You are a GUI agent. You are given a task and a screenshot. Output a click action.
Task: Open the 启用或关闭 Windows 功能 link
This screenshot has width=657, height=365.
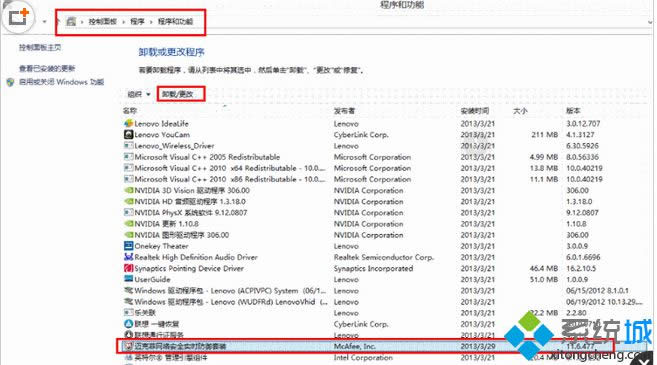(x=62, y=82)
